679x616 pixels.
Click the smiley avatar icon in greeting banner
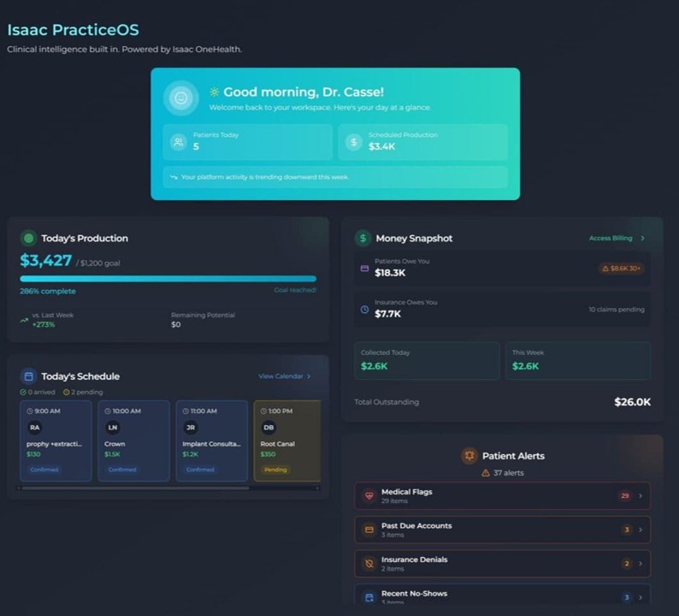[180, 98]
